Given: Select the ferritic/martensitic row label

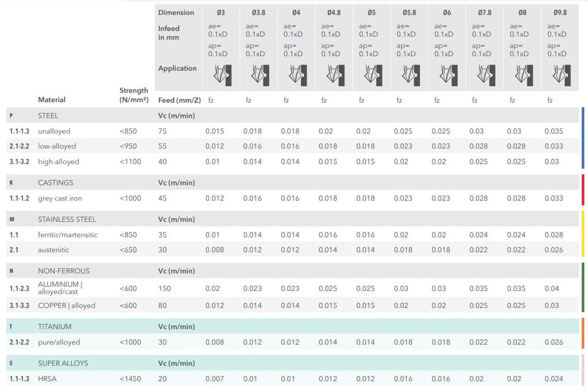Looking at the screenshot, I should (x=68, y=235).
